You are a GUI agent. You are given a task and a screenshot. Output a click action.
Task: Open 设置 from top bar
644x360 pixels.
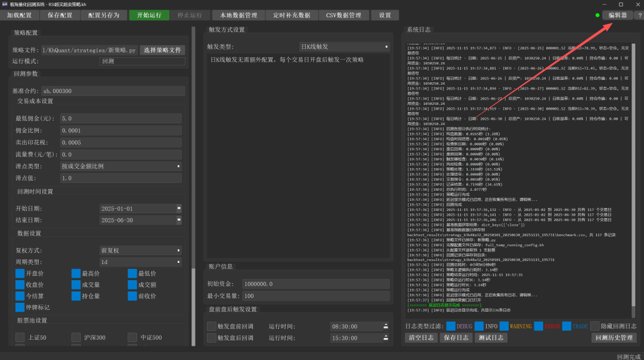(385, 15)
